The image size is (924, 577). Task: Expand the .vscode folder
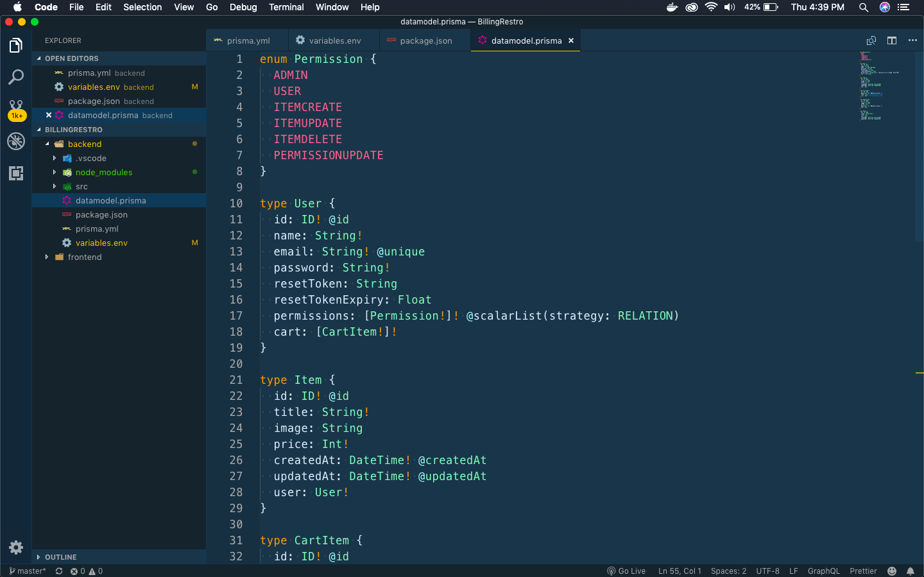119,159
